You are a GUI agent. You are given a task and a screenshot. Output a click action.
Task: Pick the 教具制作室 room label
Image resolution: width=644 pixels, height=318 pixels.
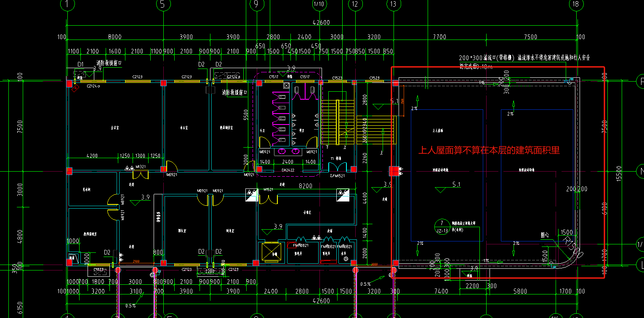coord(226,127)
